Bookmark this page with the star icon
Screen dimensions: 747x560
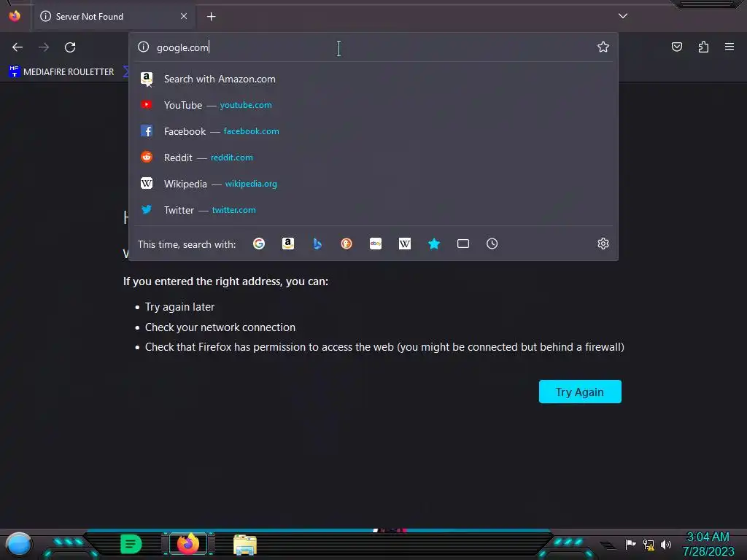(603, 47)
